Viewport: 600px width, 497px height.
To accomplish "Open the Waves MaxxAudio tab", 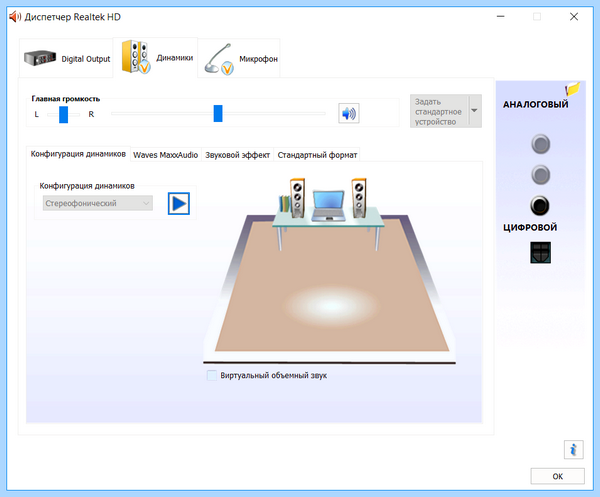I will [165, 155].
